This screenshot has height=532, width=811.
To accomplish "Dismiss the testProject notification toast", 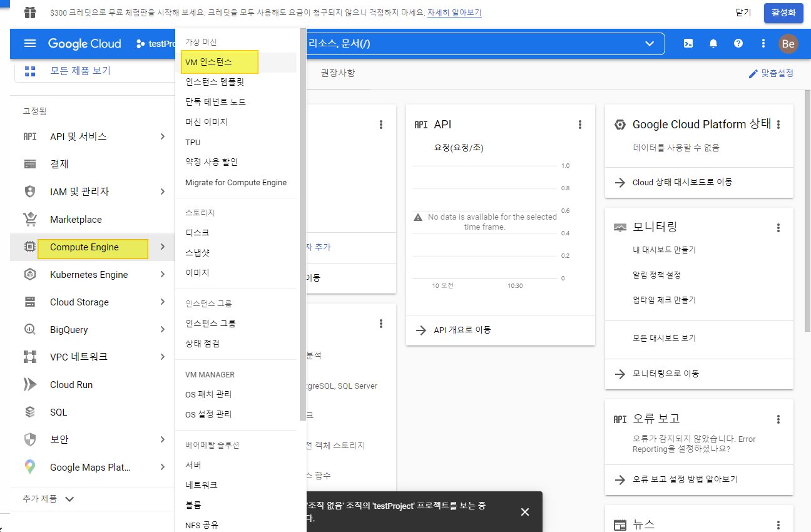I will (x=525, y=512).
